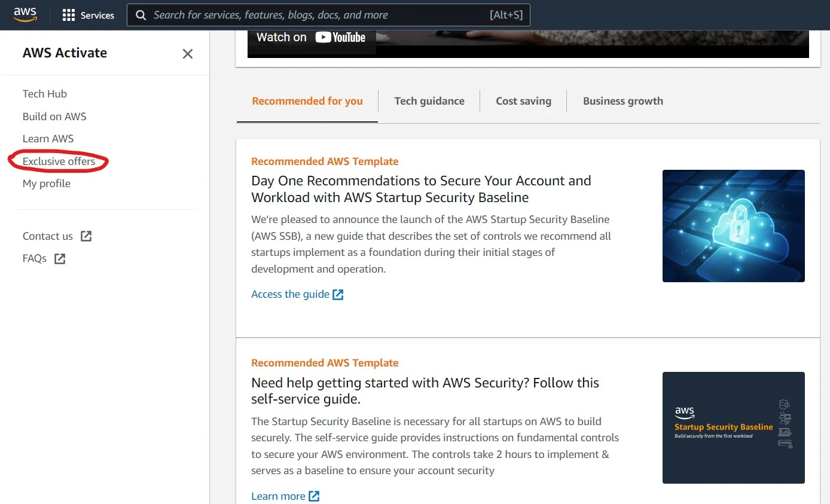Focus the AWS services search field

(x=317, y=15)
